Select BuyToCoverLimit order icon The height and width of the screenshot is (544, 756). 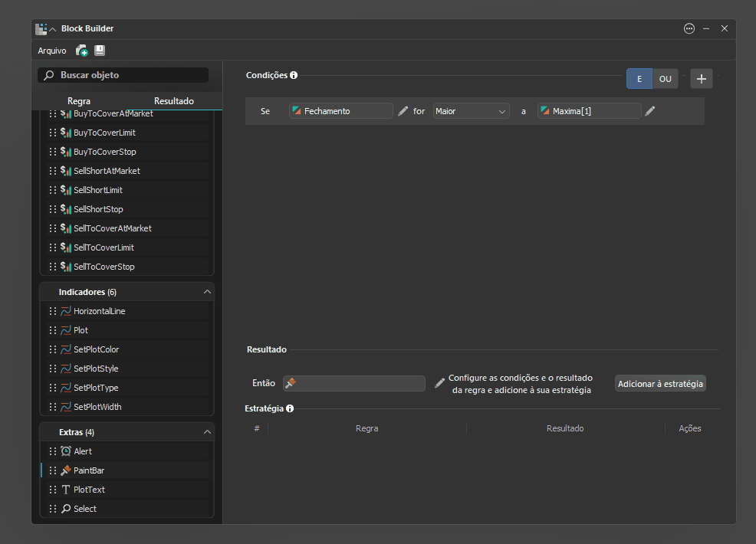click(66, 133)
